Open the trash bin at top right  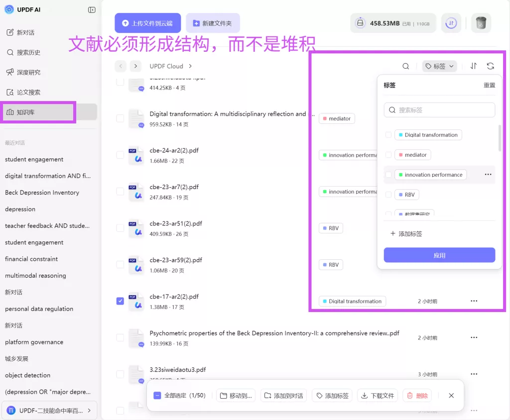pos(481,22)
